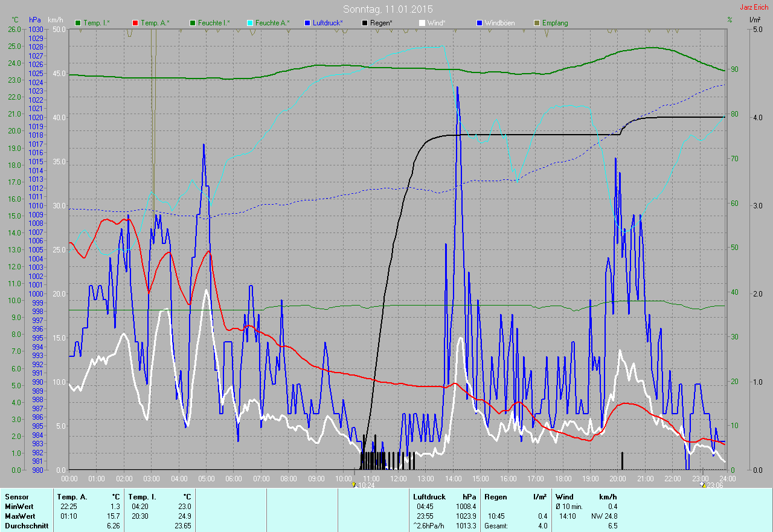Click the Sonntag, 11.01.2015 chart title

[388, 9]
